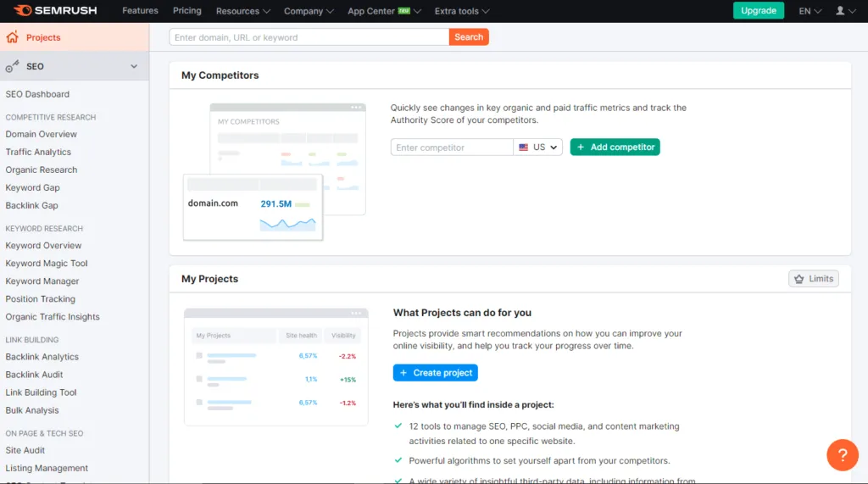Open the US country database dropdown

click(x=537, y=147)
